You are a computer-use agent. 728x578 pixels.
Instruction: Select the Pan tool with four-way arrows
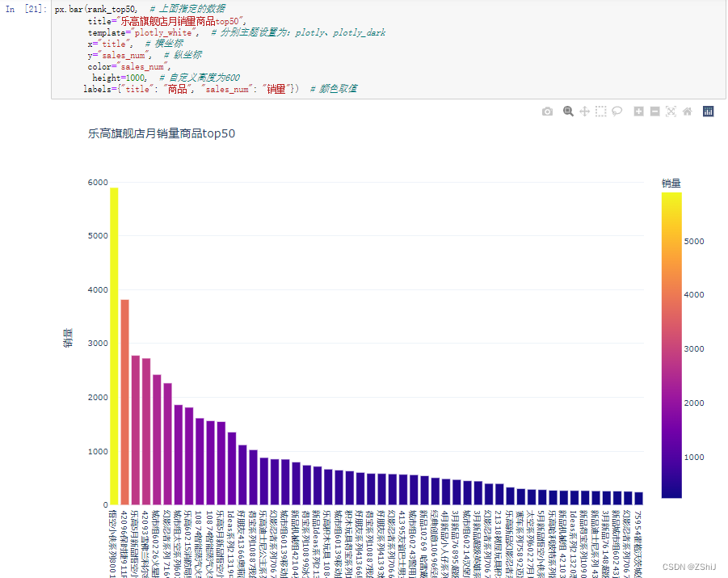584,112
